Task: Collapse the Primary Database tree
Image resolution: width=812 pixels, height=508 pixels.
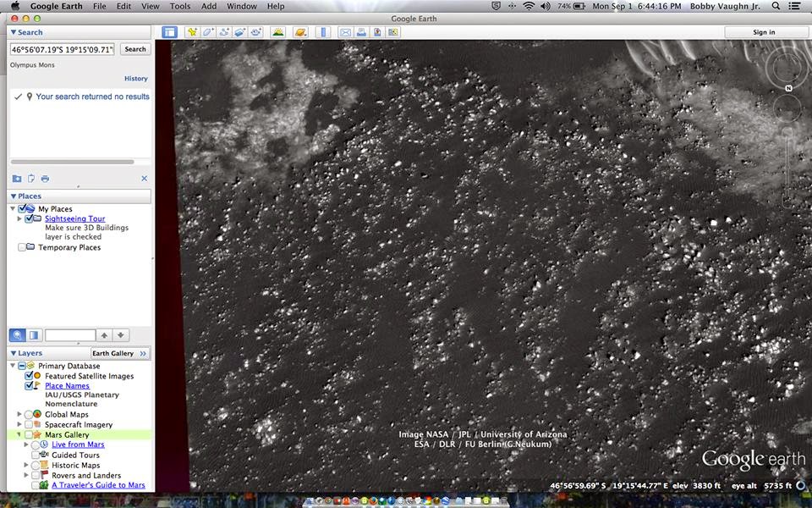Action: pos(13,366)
